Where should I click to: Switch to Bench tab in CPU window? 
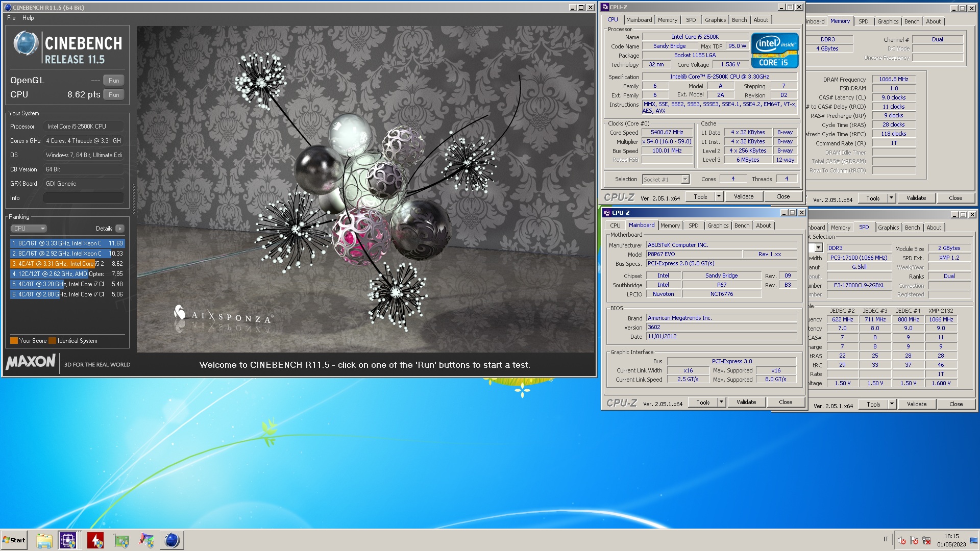pyautogui.click(x=739, y=20)
